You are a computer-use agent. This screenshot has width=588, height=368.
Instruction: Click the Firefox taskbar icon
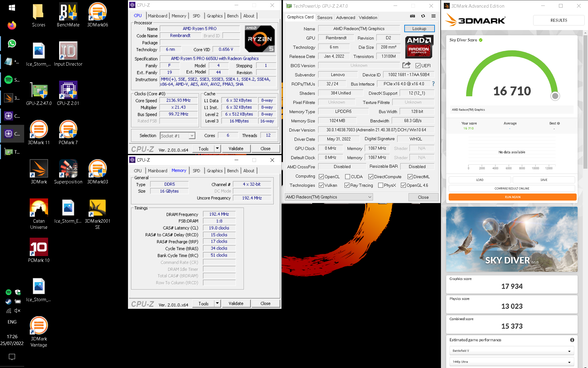pos(12,25)
